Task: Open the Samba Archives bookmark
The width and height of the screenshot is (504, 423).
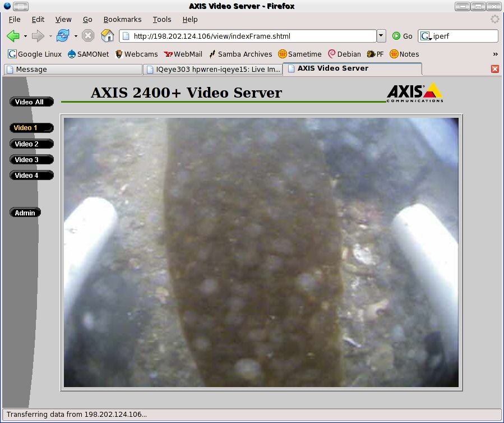Action: pyautogui.click(x=241, y=54)
